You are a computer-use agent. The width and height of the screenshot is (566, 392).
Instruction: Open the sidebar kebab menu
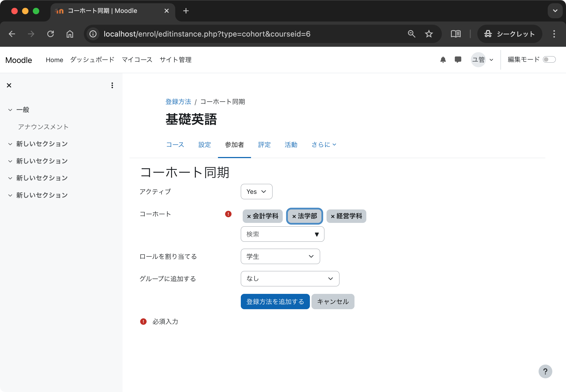pyautogui.click(x=112, y=85)
